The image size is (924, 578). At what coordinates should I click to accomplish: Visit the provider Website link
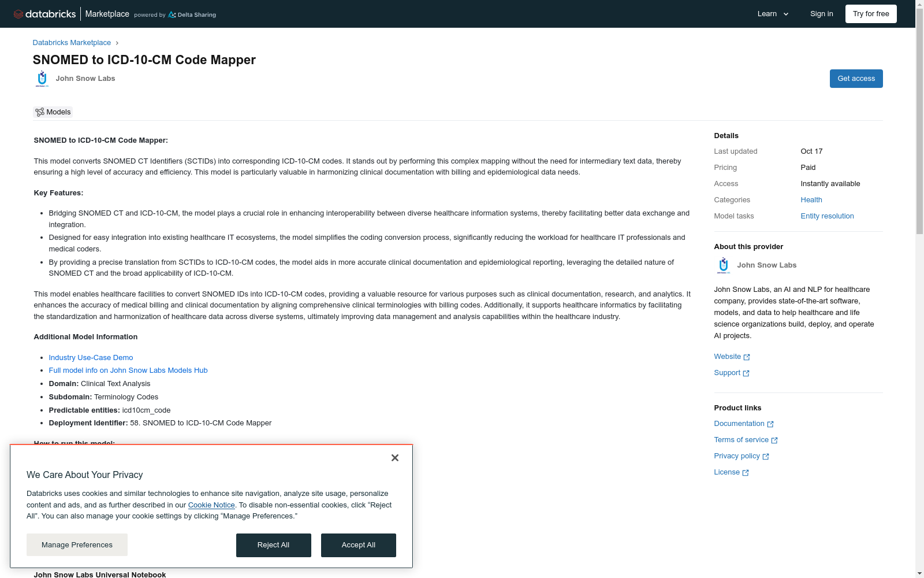[728, 357]
